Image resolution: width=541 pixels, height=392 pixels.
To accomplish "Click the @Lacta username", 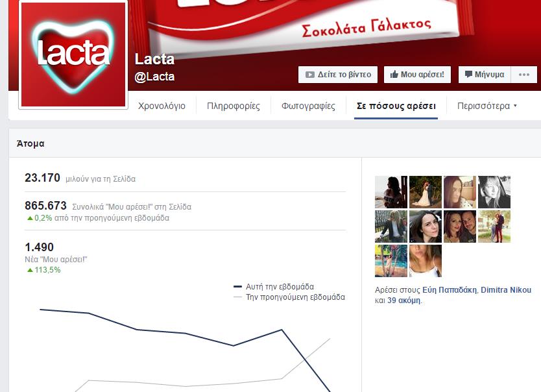I will pos(154,77).
